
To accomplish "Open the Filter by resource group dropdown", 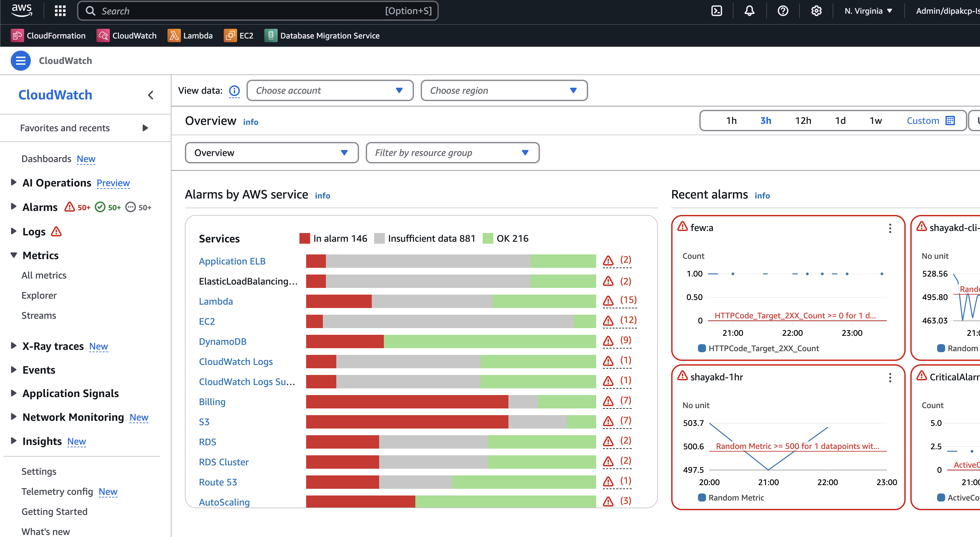I will (453, 153).
